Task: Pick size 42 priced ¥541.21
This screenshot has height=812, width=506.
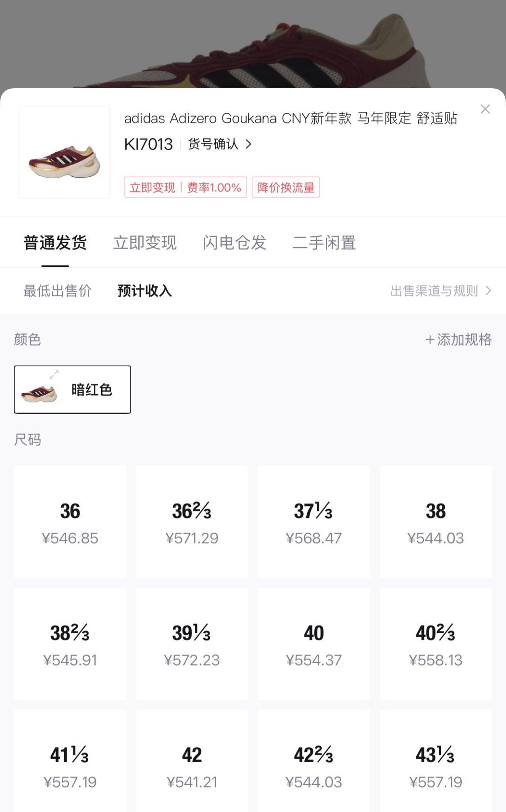Action: point(192,765)
